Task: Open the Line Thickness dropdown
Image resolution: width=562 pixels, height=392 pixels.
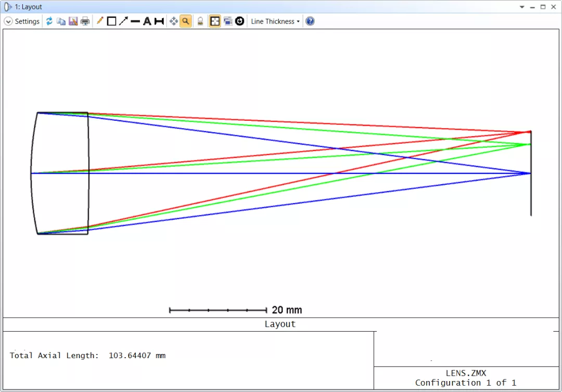Action: coord(275,21)
